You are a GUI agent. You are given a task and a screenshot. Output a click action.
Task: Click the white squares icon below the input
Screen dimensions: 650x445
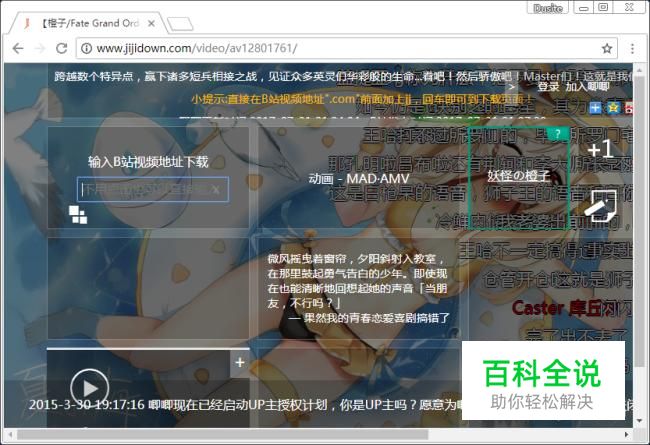click(x=78, y=214)
